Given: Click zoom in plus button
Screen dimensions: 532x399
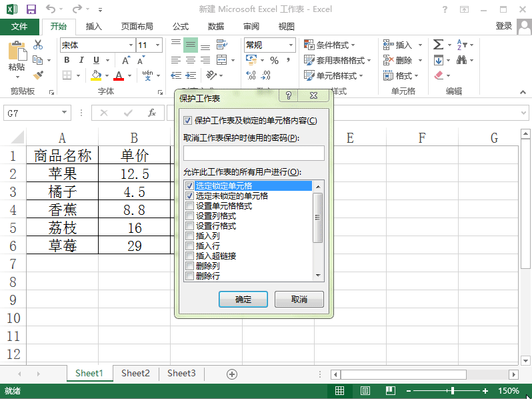Looking at the screenshot, I should 485,391.
